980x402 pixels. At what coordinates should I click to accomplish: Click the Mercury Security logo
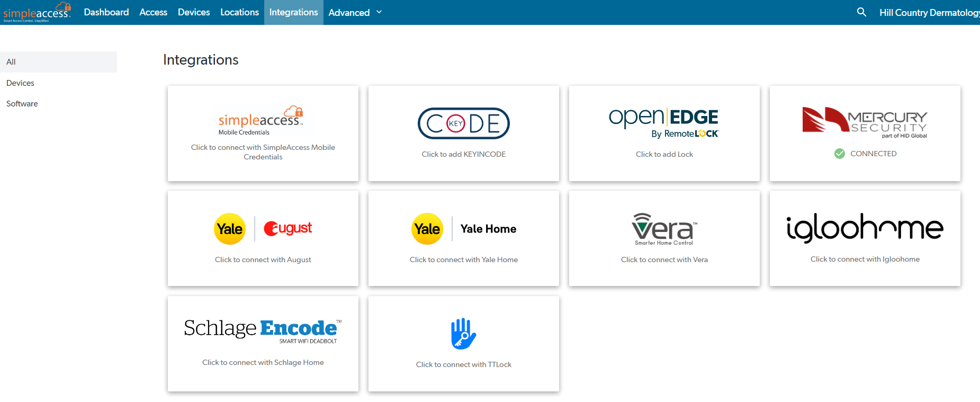[865, 122]
